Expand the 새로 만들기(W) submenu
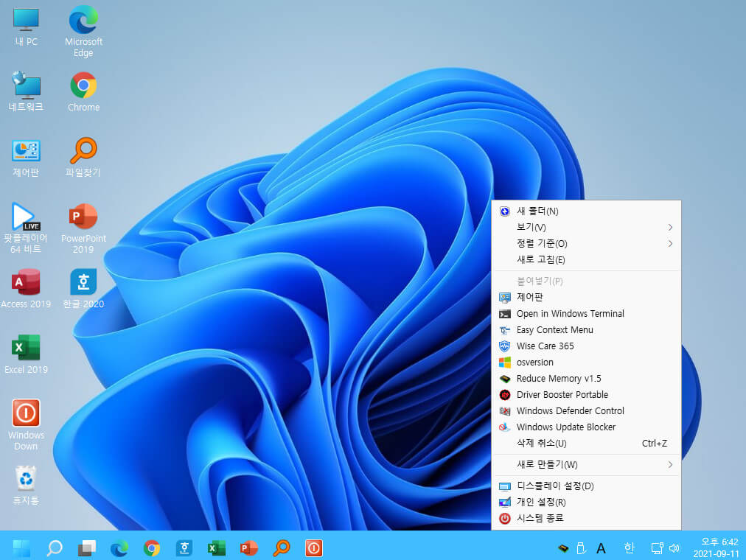Image resolution: width=746 pixels, height=560 pixels. point(586,464)
